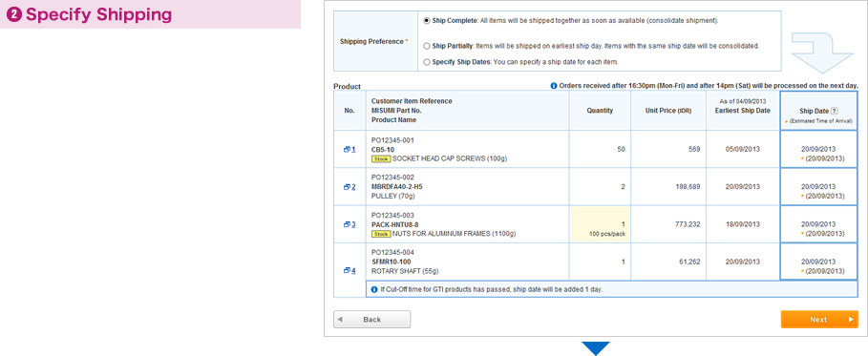Select Specify Ship Dates option
The height and width of the screenshot is (356, 868).
click(426, 62)
